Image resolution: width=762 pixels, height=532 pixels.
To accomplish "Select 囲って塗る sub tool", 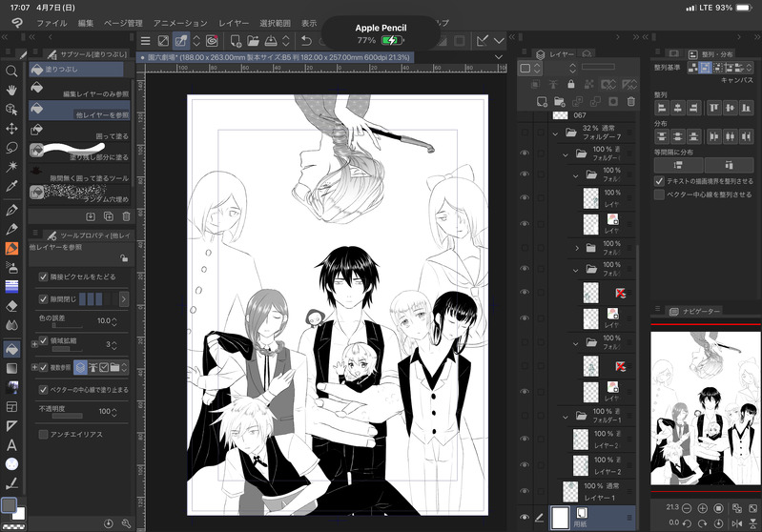I will tap(80, 132).
